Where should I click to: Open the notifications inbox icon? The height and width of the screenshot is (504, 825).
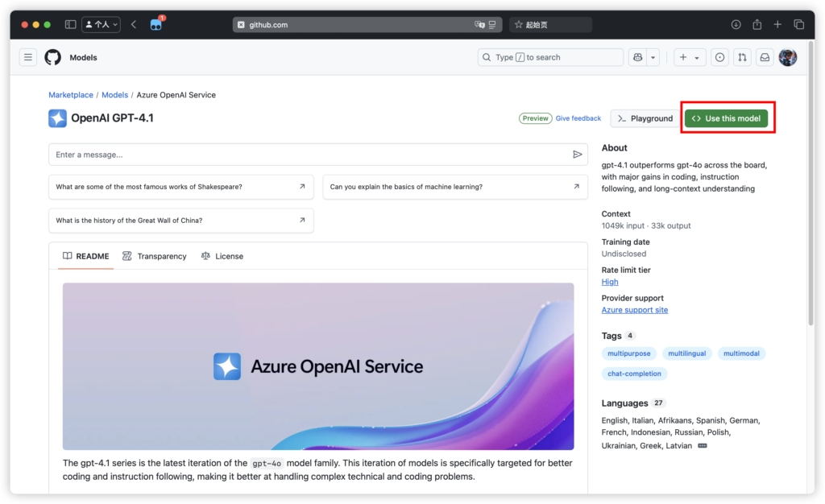pyautogui.click(x=765, y=57)
